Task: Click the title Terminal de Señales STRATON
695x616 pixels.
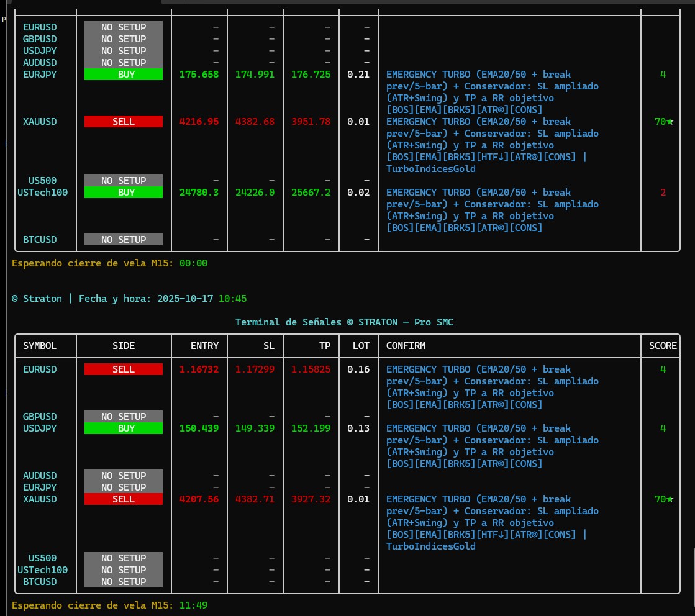Action: pyautogui.click(x=348, y=322)
